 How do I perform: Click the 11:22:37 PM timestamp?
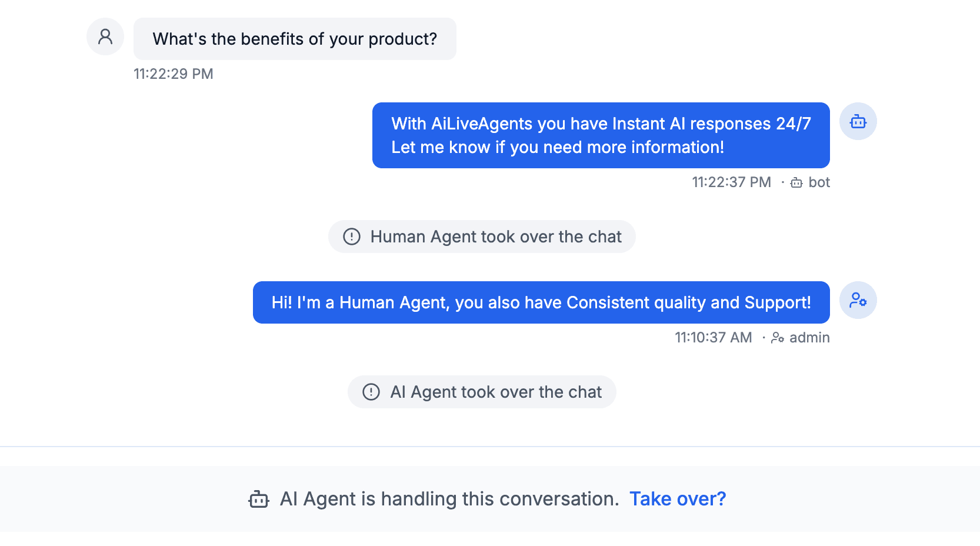coord(731,182)
